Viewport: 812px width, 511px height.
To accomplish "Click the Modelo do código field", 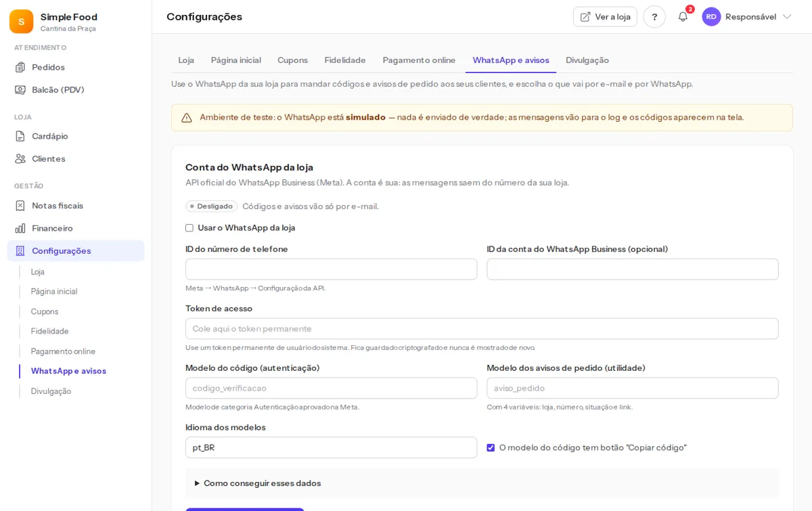I will coord(331,388).
